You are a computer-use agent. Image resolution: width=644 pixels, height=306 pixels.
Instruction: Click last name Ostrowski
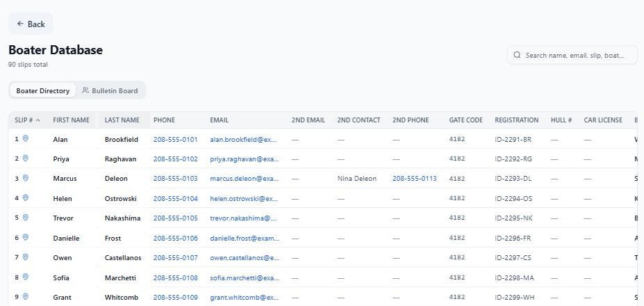[x=121, y=199]
